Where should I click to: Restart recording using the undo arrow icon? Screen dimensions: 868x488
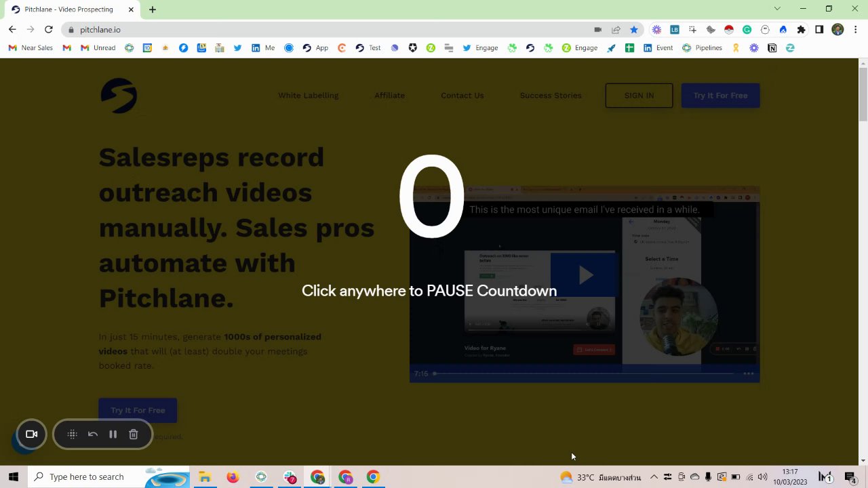[x=93, y=434]
